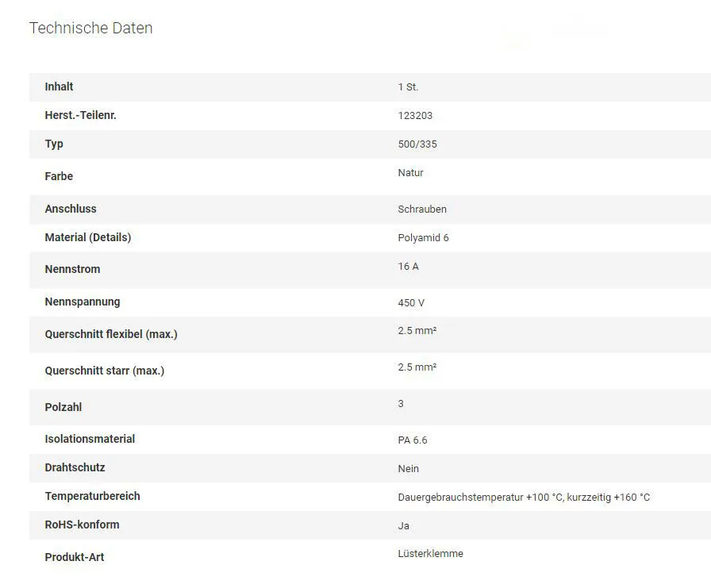Click the 450 V Nennspannung value
Screen dimensions: 711x588
(x=411, y=303)
